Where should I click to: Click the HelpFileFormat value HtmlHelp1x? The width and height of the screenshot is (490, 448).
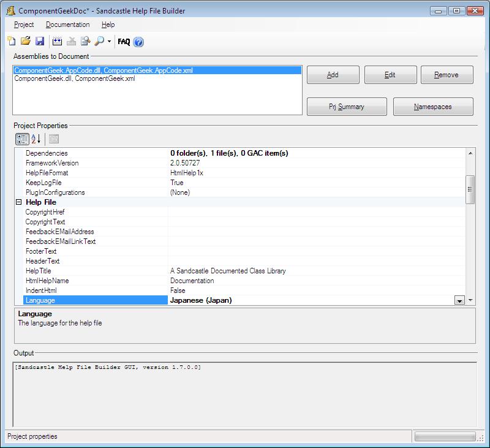click(x=187, y=173)
